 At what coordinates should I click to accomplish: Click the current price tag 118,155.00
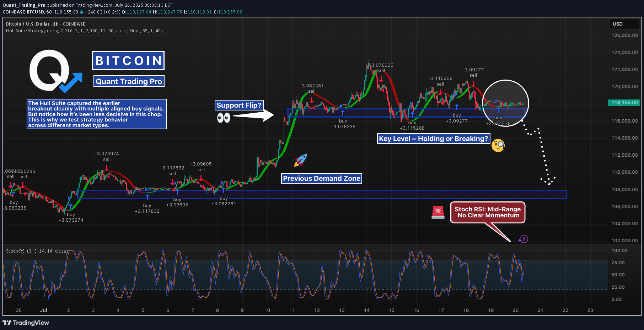coord(624,103)
